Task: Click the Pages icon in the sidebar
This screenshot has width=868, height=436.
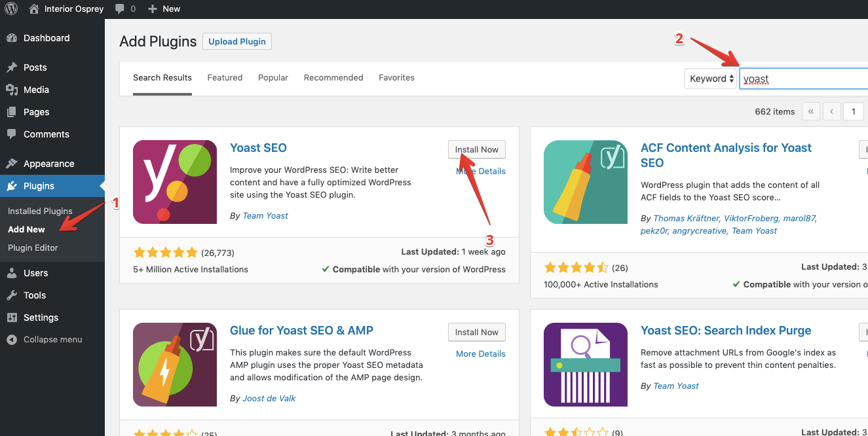Action: pos(12,112)
